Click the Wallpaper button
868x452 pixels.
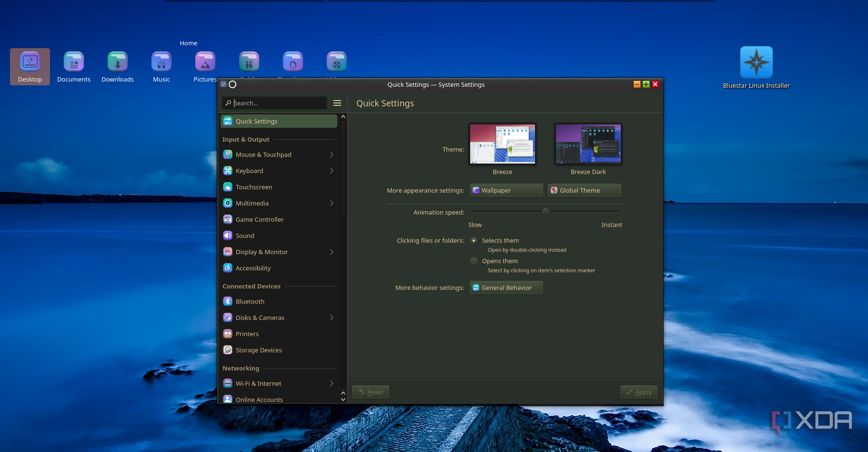click(x=506, y=190)
